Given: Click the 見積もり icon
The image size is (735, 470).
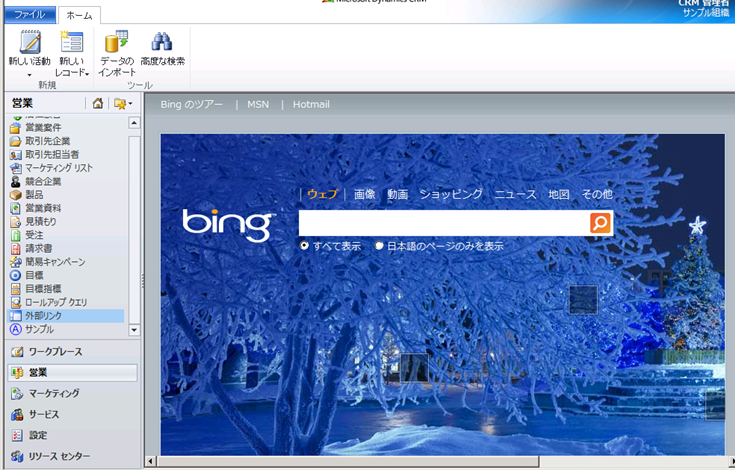Looking at the screenshot, I should (15, 221).
